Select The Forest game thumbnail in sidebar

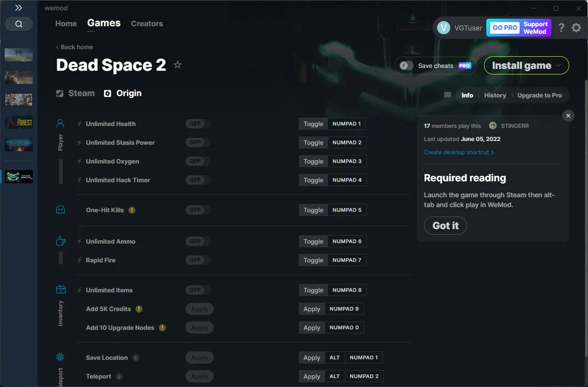19,122
